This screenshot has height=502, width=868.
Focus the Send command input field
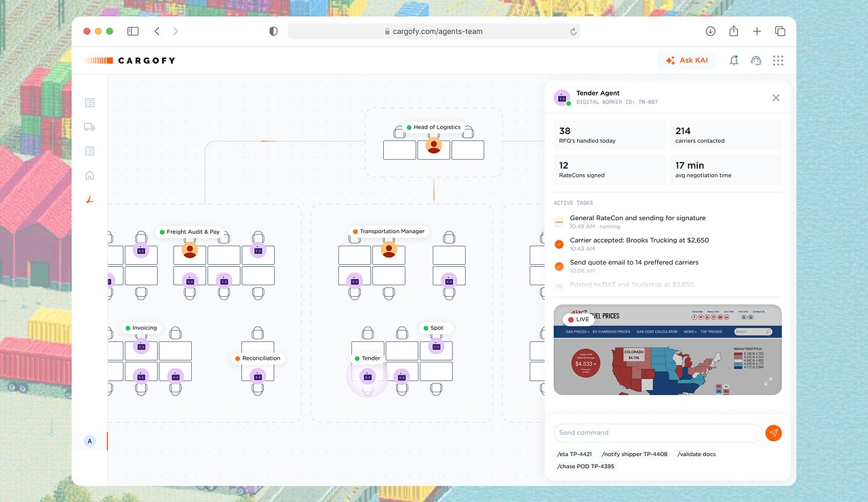coord(658,433)
